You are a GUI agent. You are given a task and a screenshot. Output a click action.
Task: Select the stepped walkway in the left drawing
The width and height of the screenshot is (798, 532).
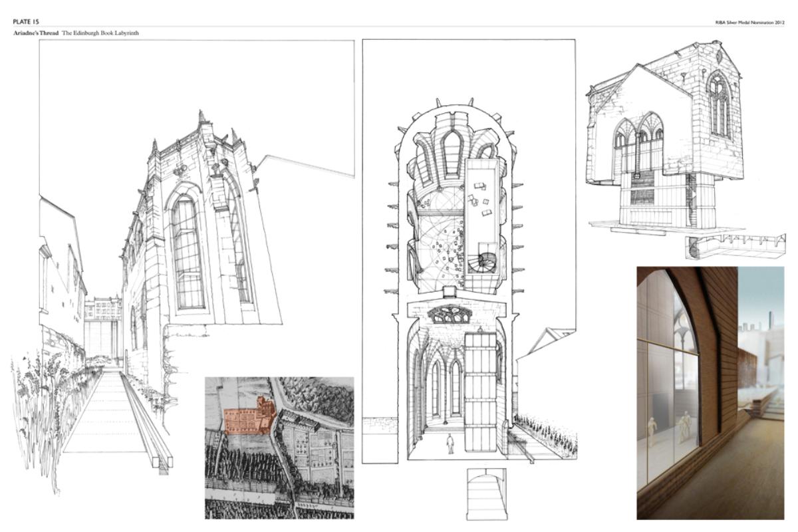pos(106,412)
